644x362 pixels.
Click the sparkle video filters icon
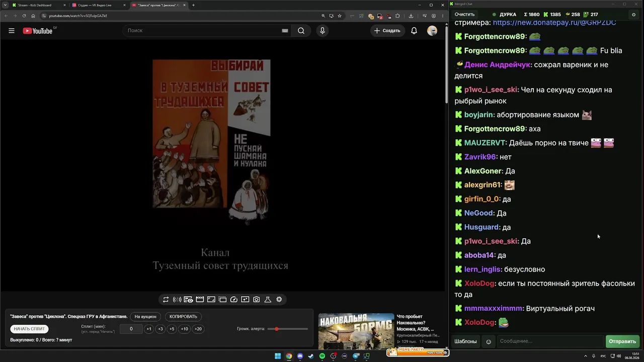coord(245,300)
